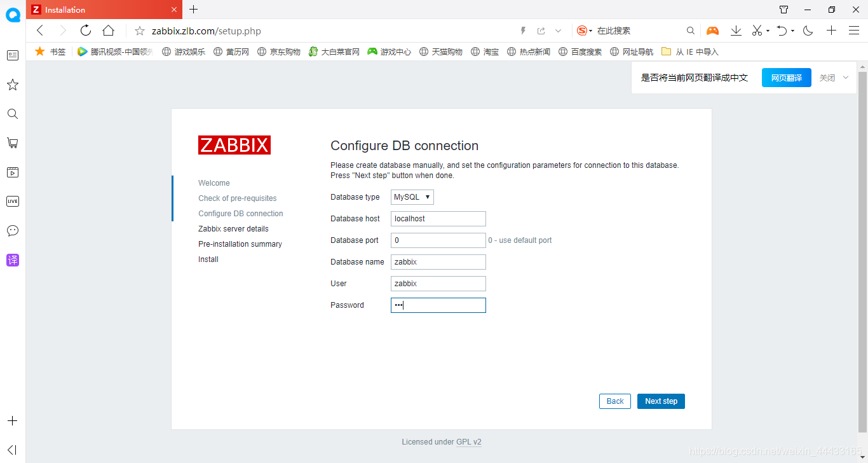Click the sidebar search magnifier icon
The height and width of the screenshot is (463, 868).
click(x=13, y=114)
